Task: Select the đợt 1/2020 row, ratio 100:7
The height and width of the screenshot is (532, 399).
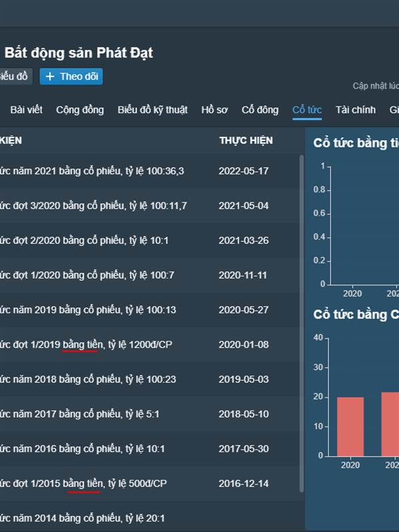Action: (x=149, y=275)
